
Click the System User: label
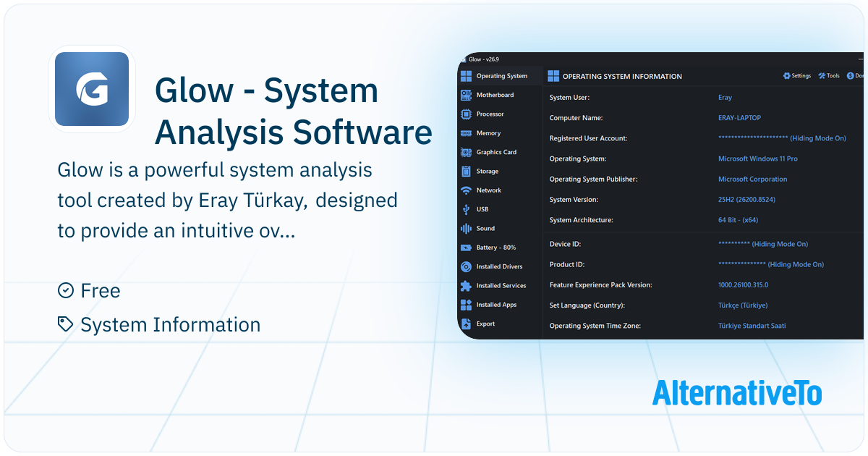[569, 98]
